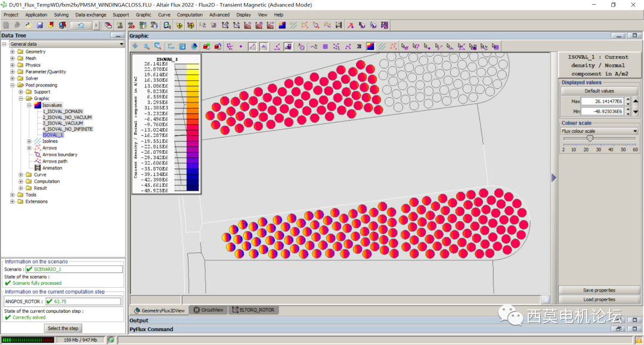The height and width of the screenshot is (345, 644).
Task: Click the blue floppy-disk save icon
Action: [x=40, y=26]
